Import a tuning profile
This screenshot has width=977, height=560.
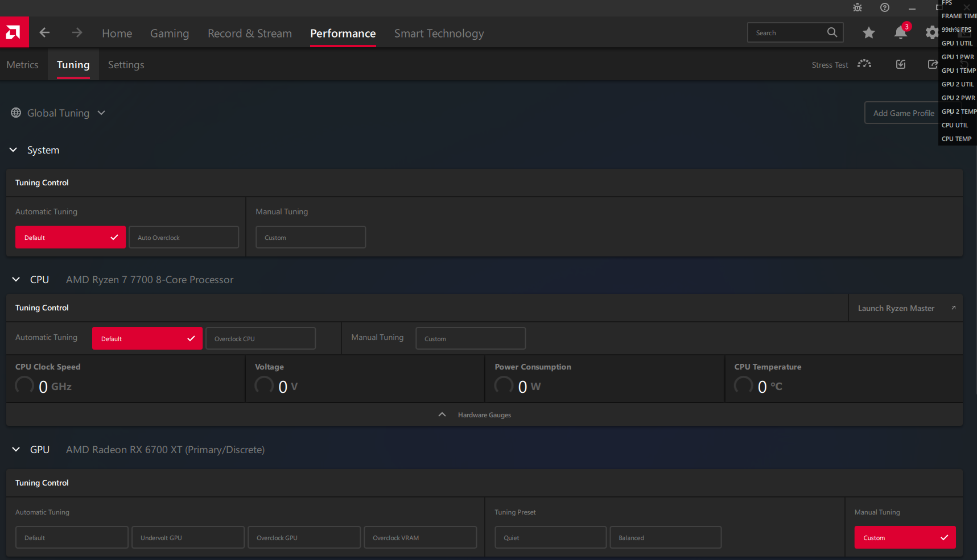901,64
